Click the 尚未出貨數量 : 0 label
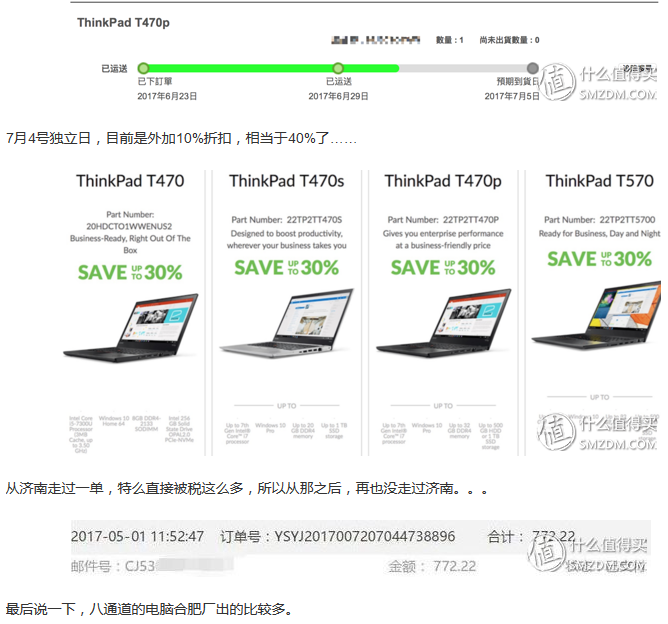668x624 pixels. (x=509, y=40)
